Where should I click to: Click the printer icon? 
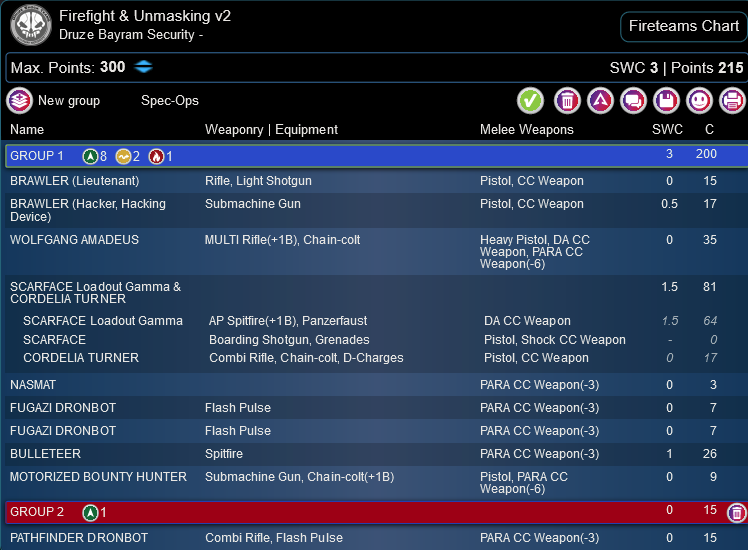(x=732, y=101)
